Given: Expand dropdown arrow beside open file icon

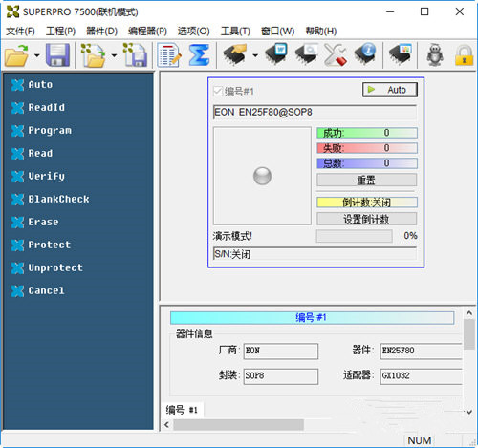Looking at the screenshot, I should click(37, 55).
